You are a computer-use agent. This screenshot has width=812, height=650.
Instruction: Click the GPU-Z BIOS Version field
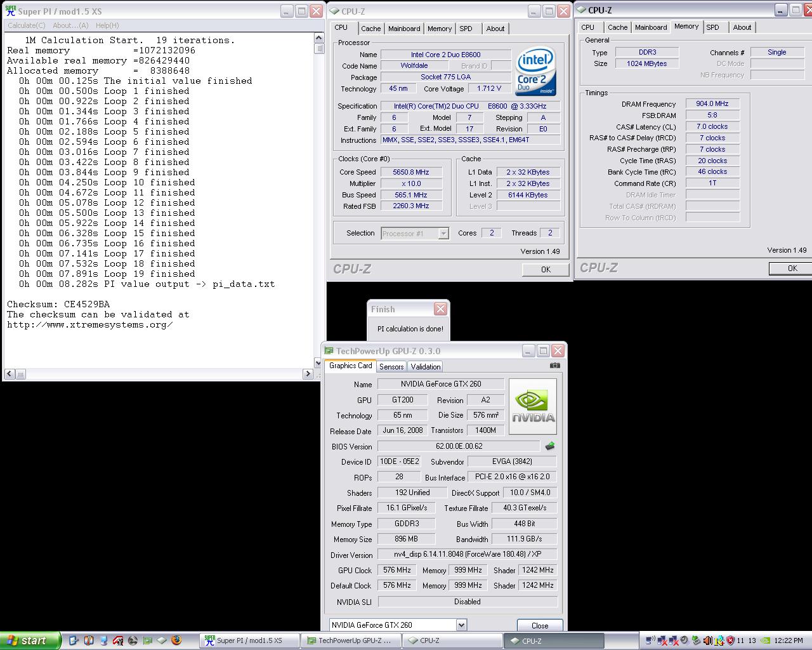[459, 446]
